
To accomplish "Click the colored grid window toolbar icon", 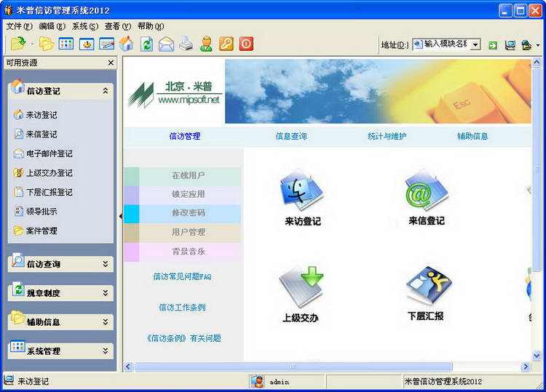I will tap(66, 44).
